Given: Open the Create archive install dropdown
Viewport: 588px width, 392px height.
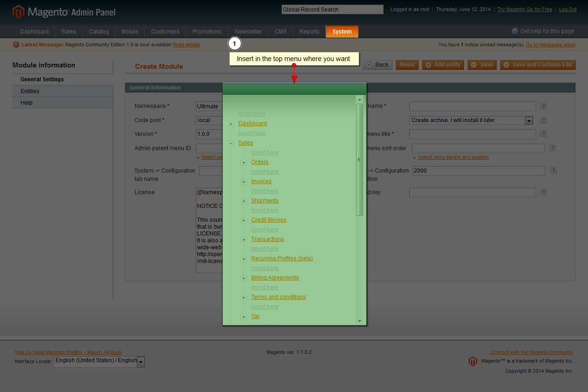Looking at the screenshot, I should (x=471, y=120).
